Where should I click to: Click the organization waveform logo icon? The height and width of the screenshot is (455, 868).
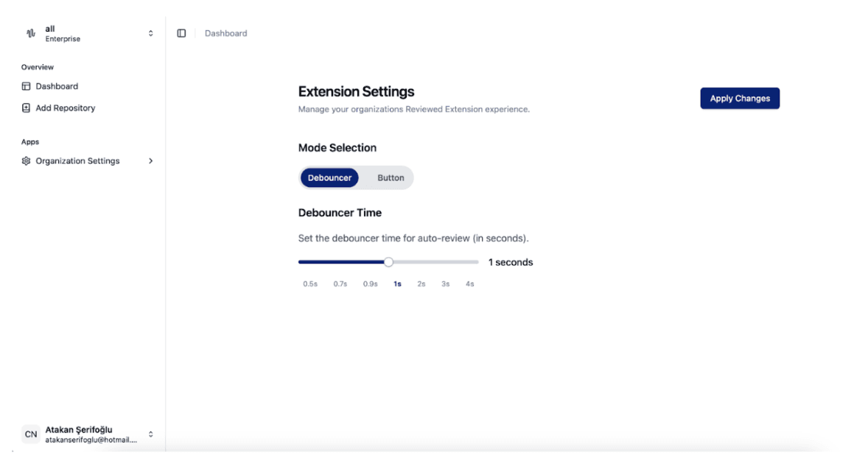tap(31, 33)
